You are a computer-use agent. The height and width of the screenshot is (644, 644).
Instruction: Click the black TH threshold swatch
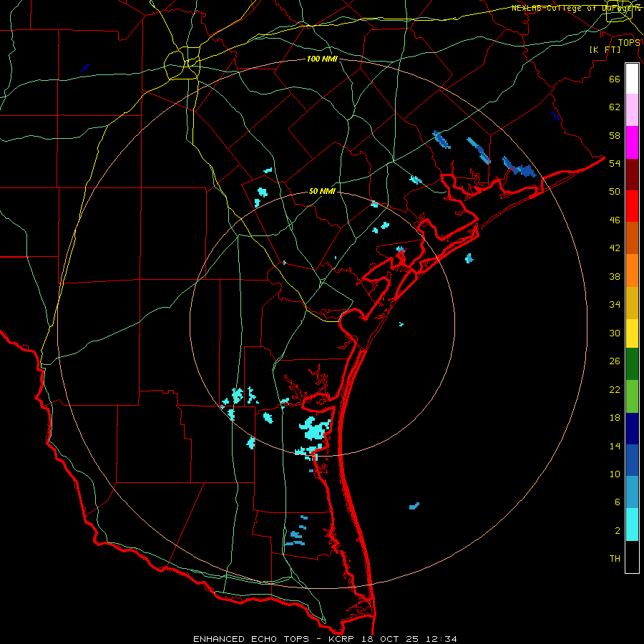632,557
